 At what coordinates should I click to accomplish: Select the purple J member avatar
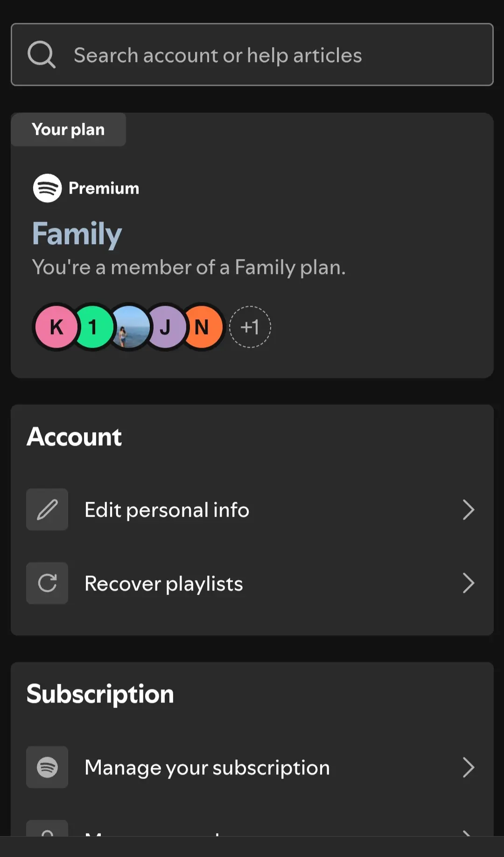click(x=166, y=327)
